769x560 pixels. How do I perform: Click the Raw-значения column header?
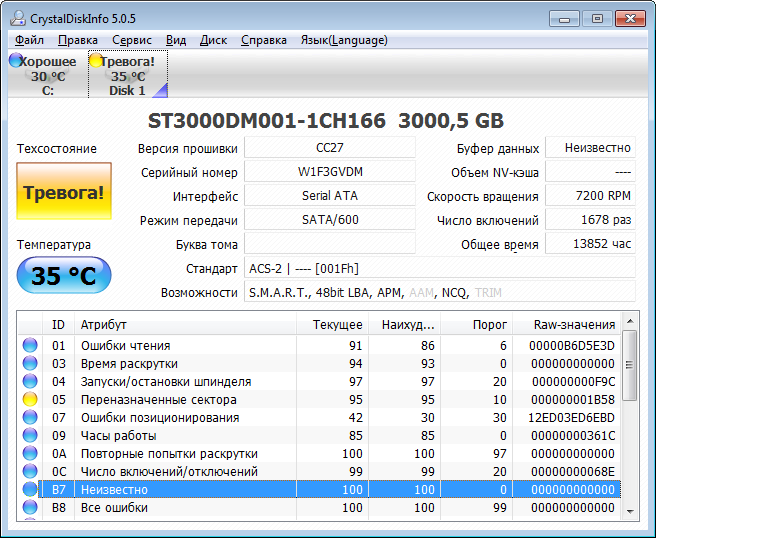[566, 324]
